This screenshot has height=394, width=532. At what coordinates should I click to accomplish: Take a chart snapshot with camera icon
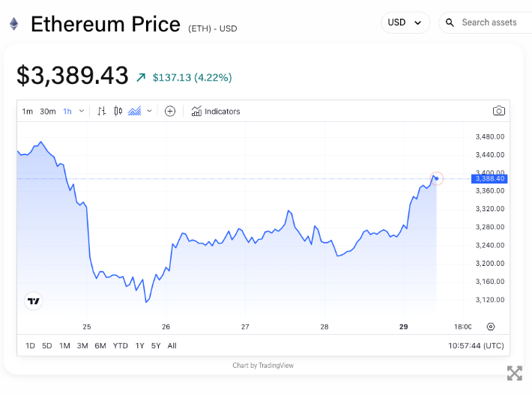(499, 111)
